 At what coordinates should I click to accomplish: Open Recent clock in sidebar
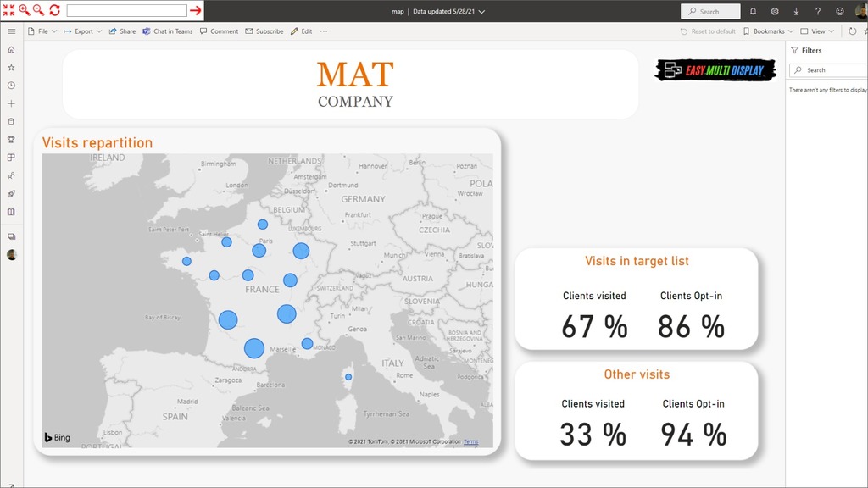click(11, 86)
